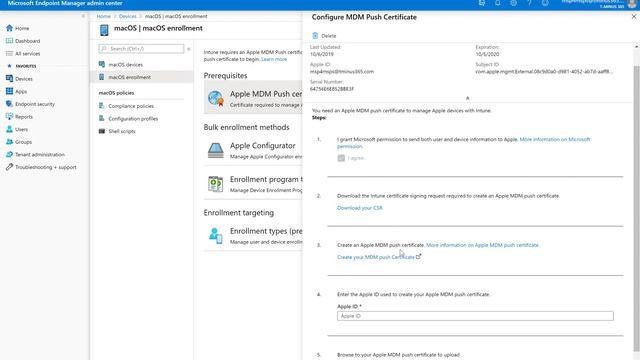
Task: Click the Search (Ctrl+/) box
Action: (x=141, y=49)
